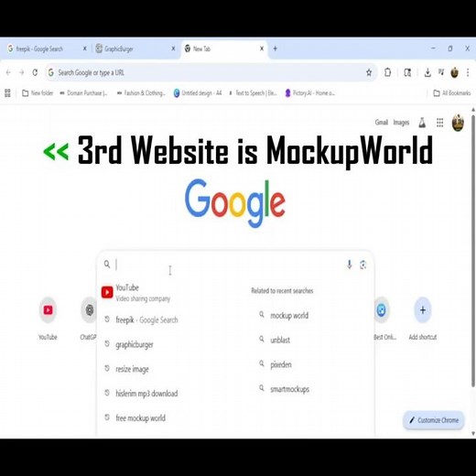The width and height of the screenshot is (476, 476).
Task: Go back to previous page
Action: [x=8, y=72]
